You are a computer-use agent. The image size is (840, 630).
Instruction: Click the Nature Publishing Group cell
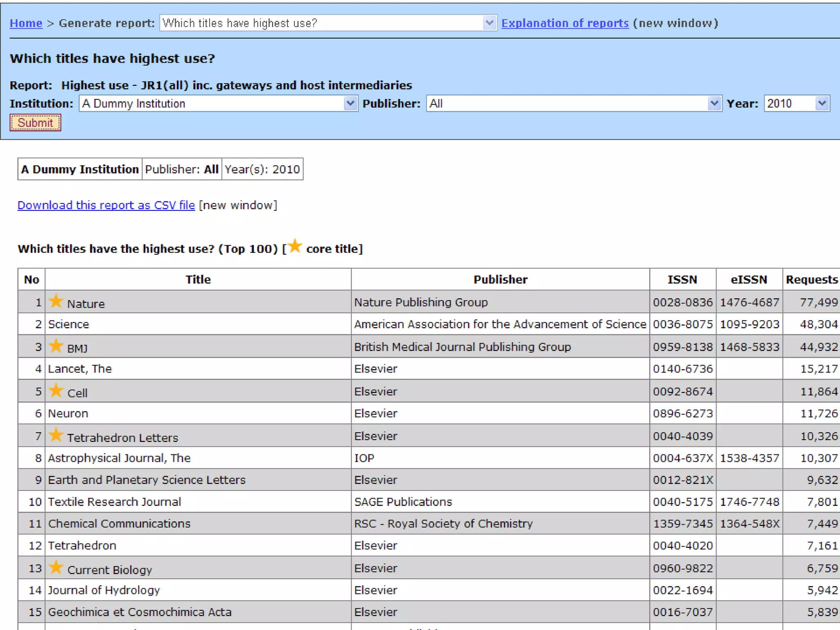pyautogui.click(x=421, y=302)
